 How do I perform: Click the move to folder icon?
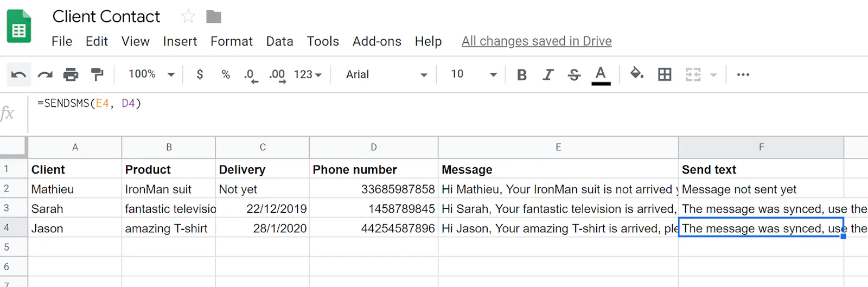tap(214, 17)
